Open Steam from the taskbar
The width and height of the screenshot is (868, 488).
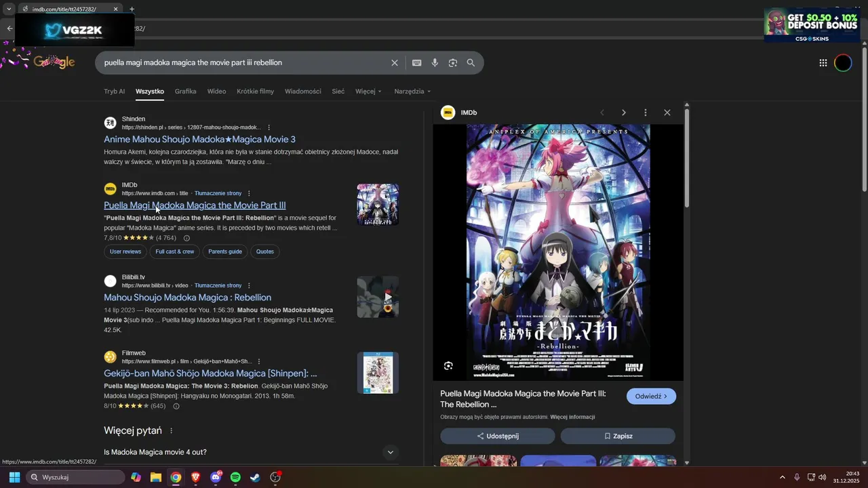[x=255, y=477]
